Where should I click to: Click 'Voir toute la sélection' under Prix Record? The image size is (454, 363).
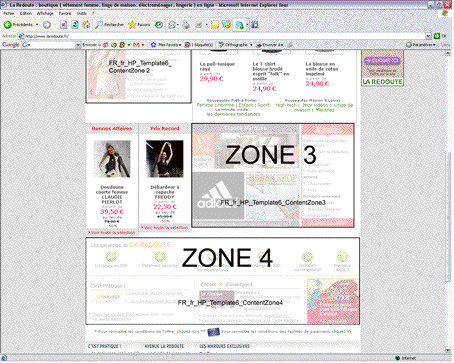tap(165, 227)
